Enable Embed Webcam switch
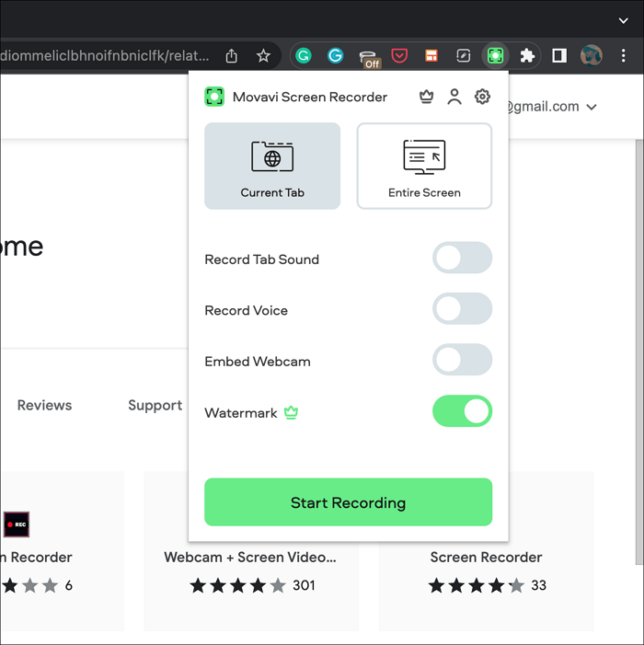 pyautogui.click(x=462, y=360)
